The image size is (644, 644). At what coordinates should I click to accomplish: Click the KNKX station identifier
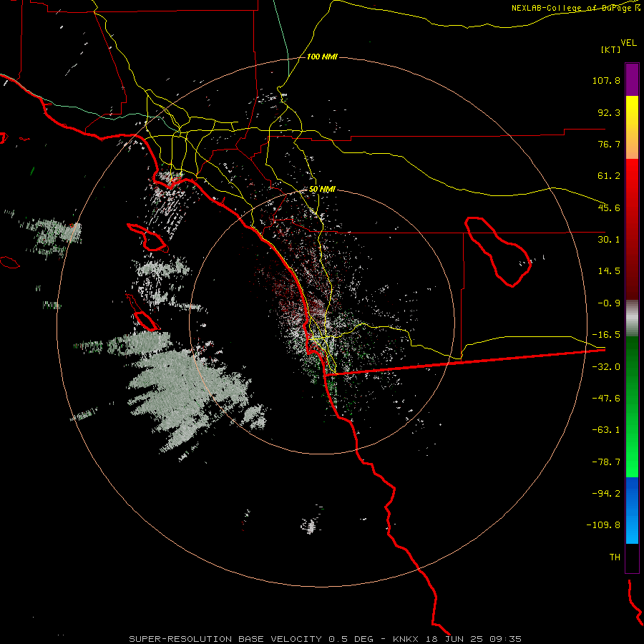406,639
